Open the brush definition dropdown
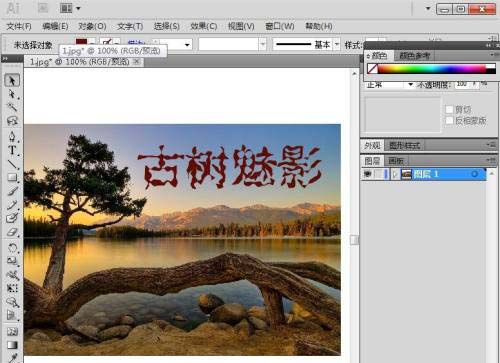Image resolution: width=500 pixels, height=363 pixels. point(263,44)
